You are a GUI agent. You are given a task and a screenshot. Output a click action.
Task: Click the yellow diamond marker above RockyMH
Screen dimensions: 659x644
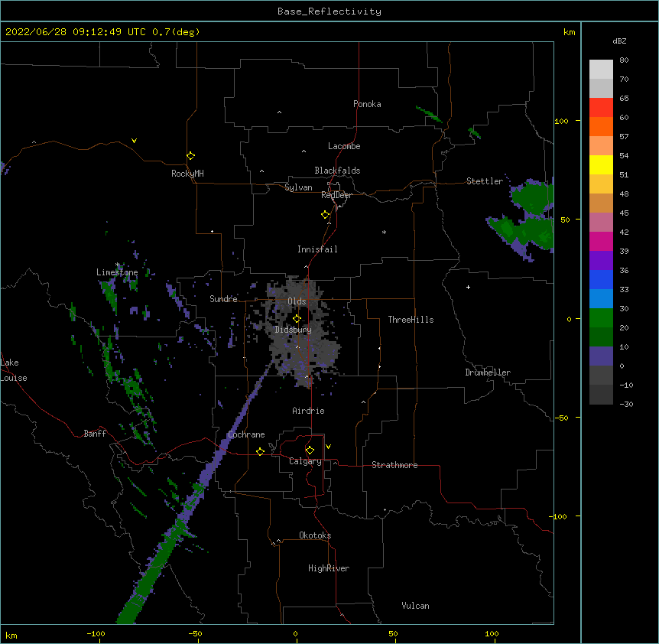coord(190,155)
